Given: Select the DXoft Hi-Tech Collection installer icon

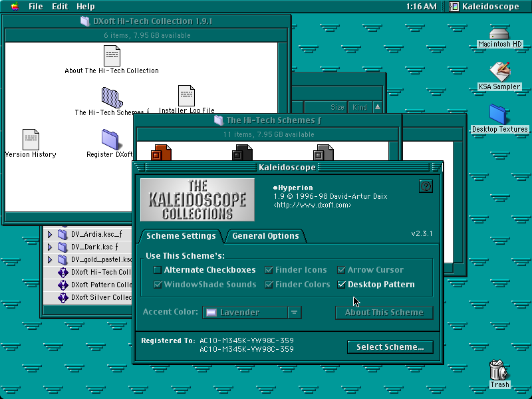Looking at the screenshot, I should pyautogui.click(x=63, y=272).
